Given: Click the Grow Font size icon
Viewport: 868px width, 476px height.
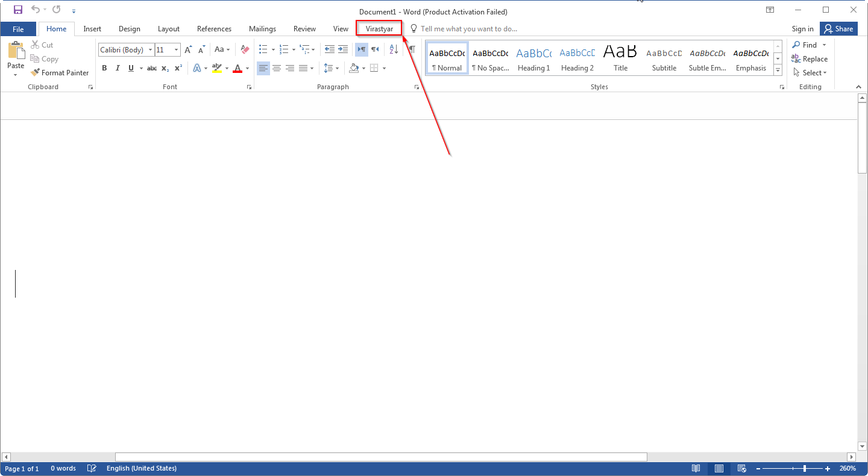Looking at the screenshot, I should [x=188, y=49].
